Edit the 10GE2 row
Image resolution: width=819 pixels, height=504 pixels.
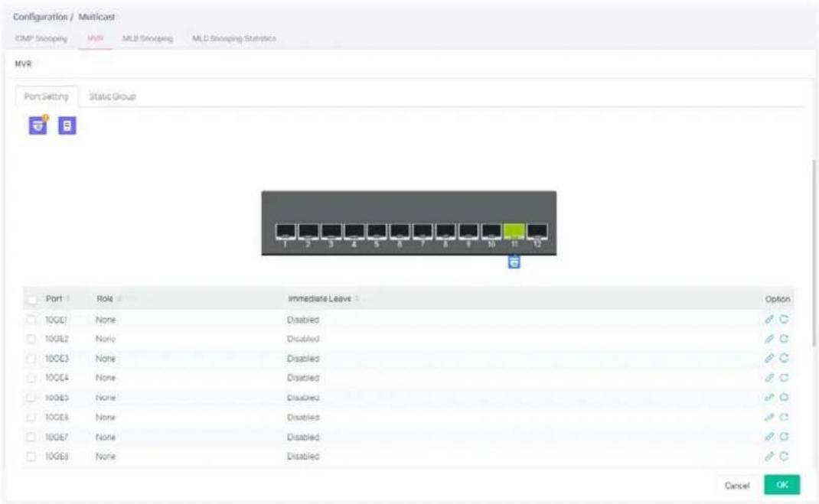(768, 339)
